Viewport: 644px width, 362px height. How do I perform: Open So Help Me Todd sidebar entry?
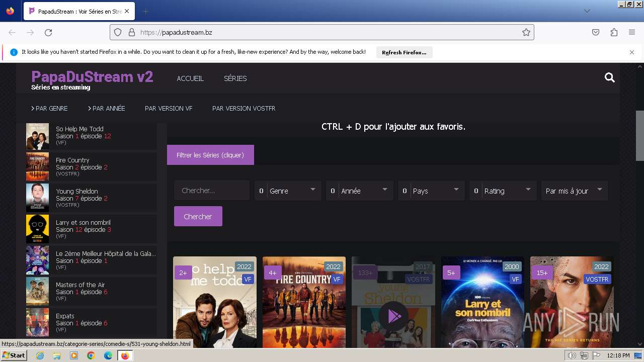point(91,136)
